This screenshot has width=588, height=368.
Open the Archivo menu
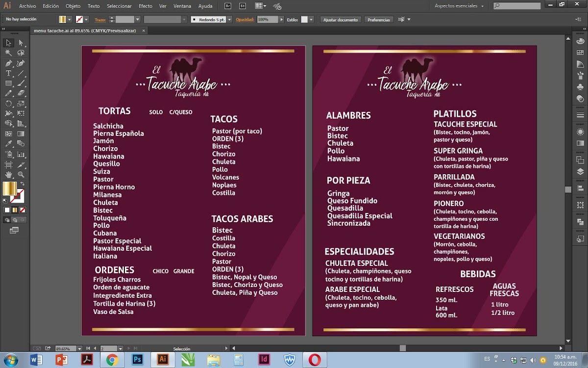click(x=27, y=6)
